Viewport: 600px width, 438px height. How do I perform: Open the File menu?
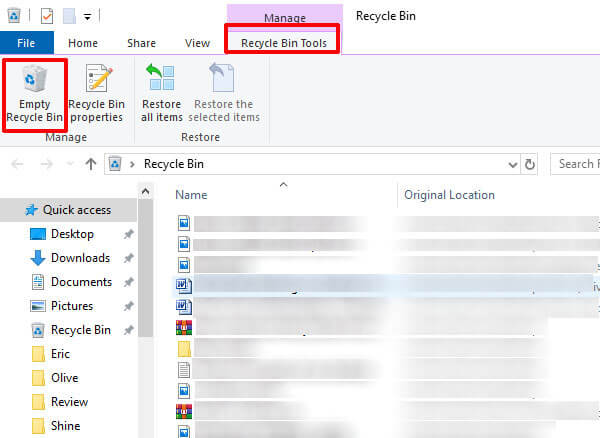coord(27,43)
